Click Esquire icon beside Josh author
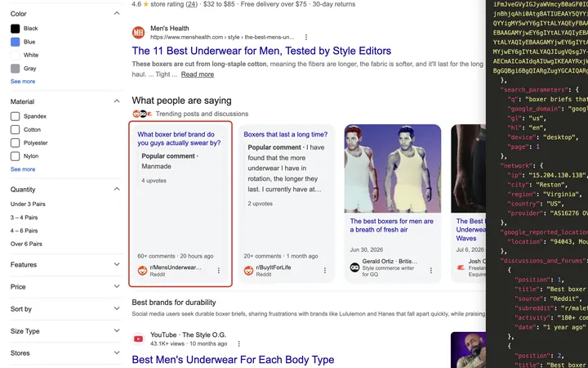 [x=461, y=267]
